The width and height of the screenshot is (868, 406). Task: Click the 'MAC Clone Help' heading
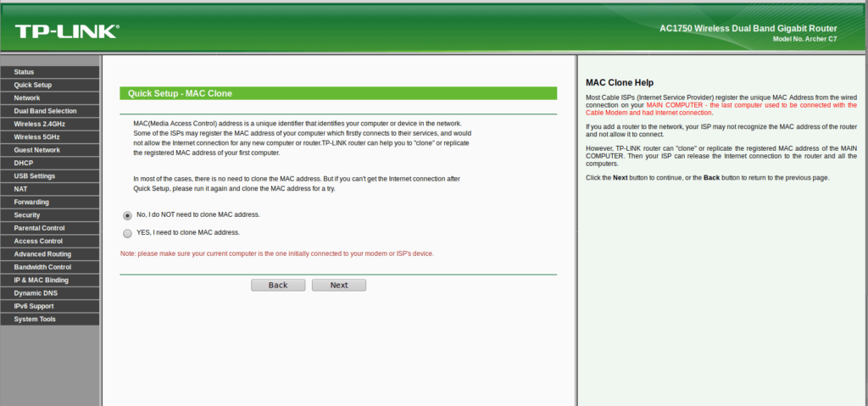point(620,82)
